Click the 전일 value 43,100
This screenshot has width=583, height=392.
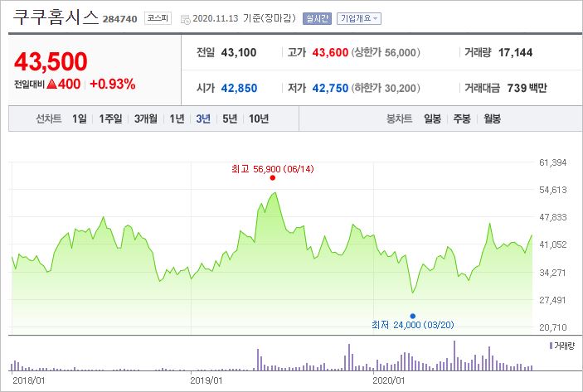pyautogui.click(x=239, y=53)
